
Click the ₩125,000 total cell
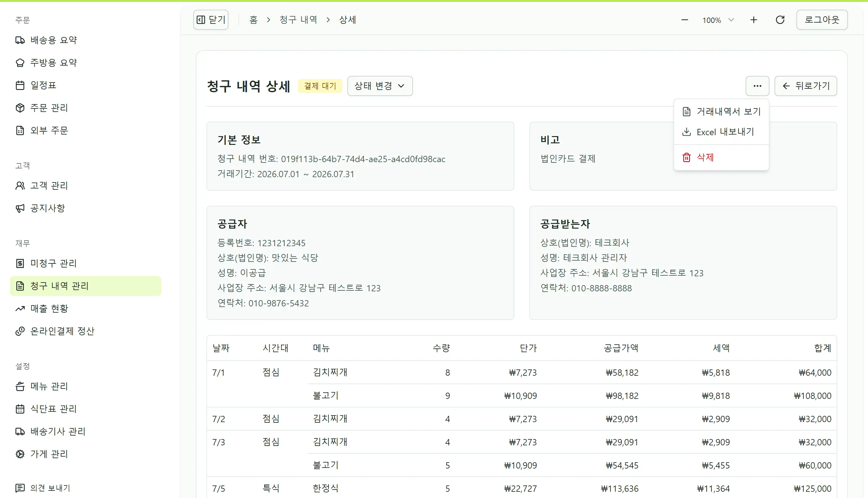(812, 488)
